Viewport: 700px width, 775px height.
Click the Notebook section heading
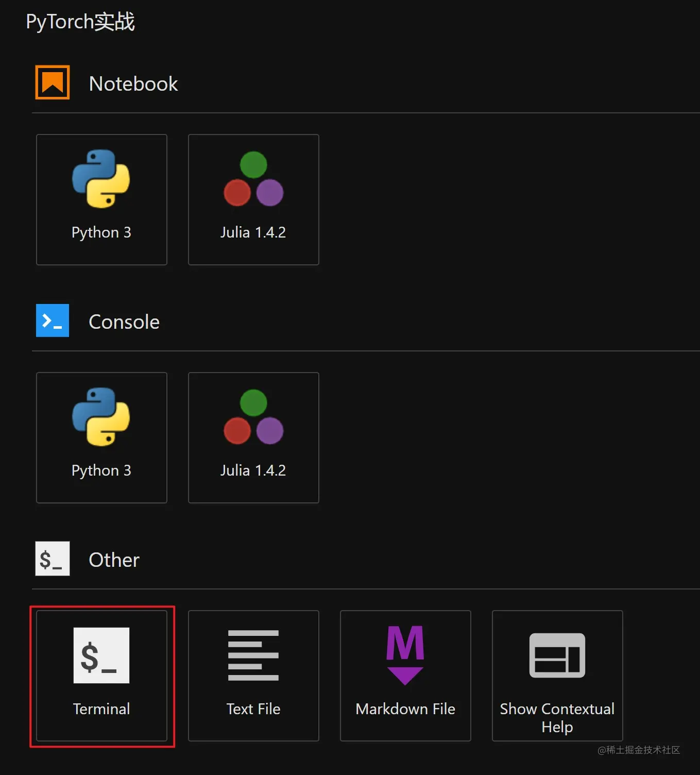[133, 83]
